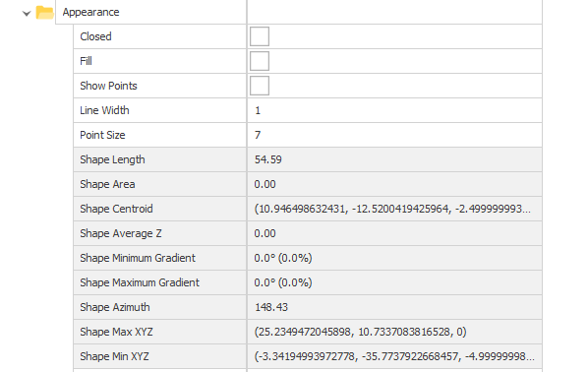588x372 pixels.
Task: Collapse the Appearance section chevron
Action: pos(27,14)
